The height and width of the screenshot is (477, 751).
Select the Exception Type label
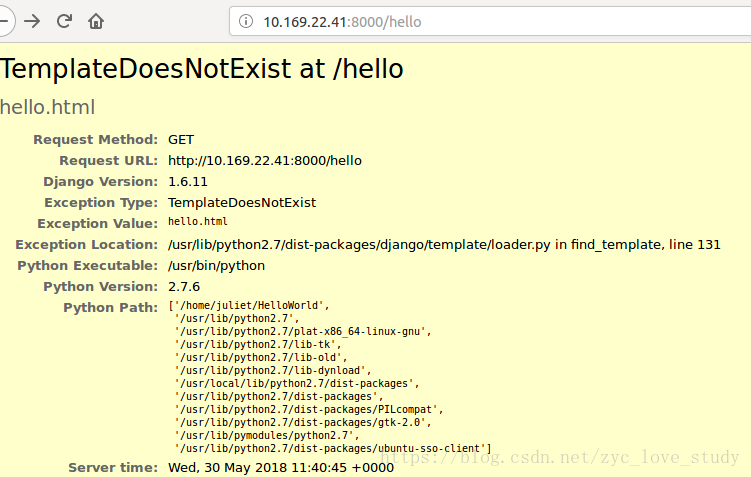point(101,203)
